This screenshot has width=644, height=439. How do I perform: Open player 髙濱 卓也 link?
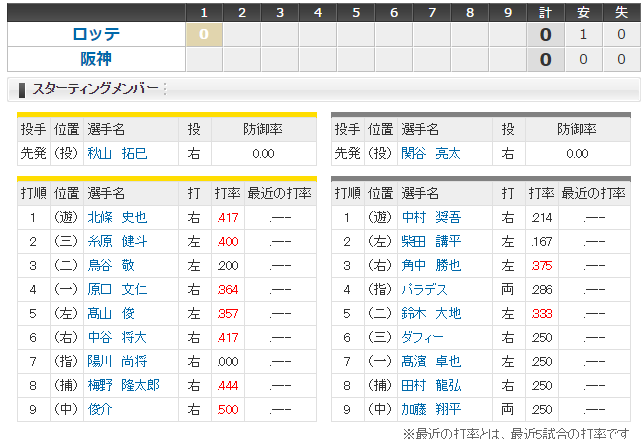click(x=431, y=361)
